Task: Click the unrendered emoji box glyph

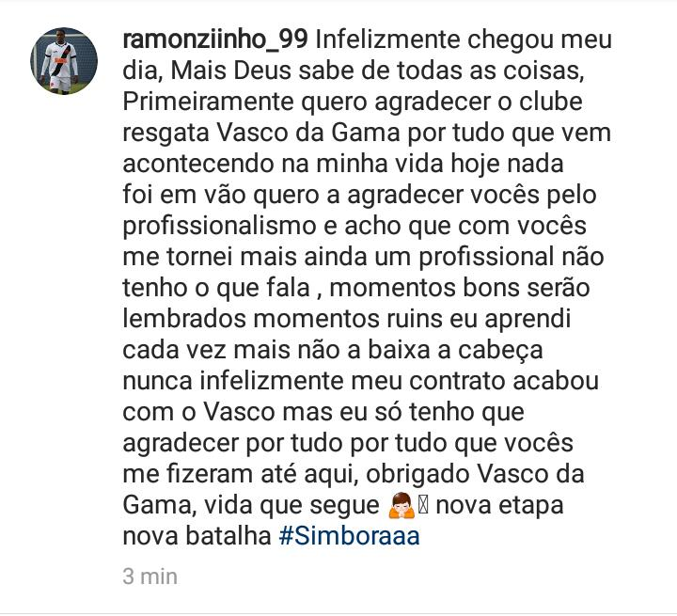Action: pos(423,505)
